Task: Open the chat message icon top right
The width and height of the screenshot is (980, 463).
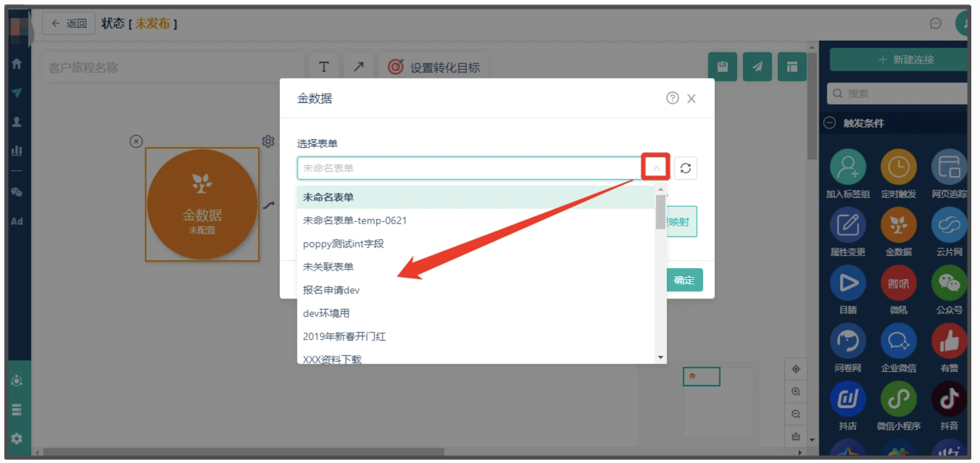Action: click(x=936, y=23)
